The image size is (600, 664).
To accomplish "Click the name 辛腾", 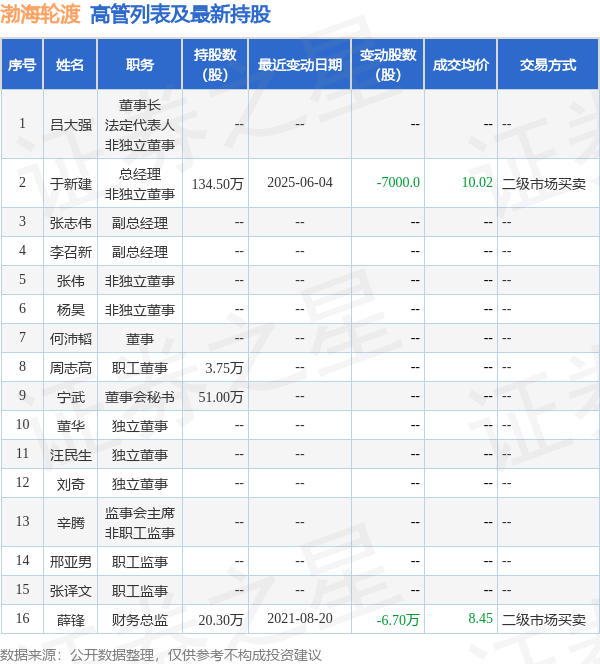I will point(71,523).
